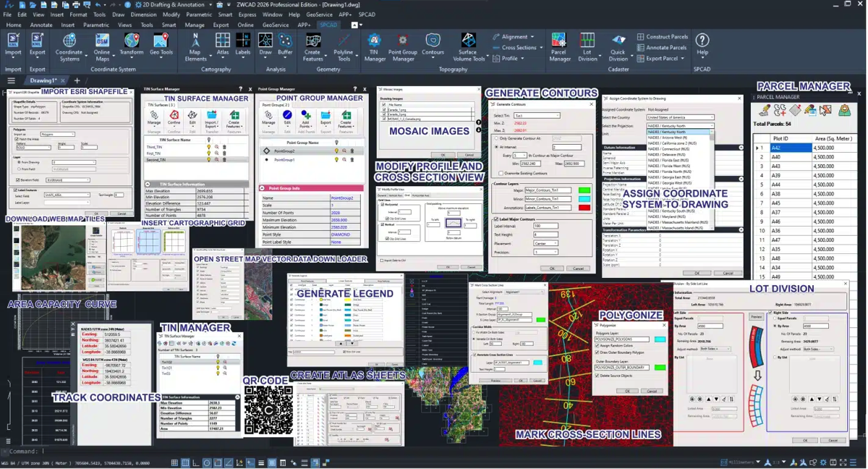Open 'Select Tin' dropdown in Generate Contours
Viewport: 868px width, 469px height.
(537, 115)
